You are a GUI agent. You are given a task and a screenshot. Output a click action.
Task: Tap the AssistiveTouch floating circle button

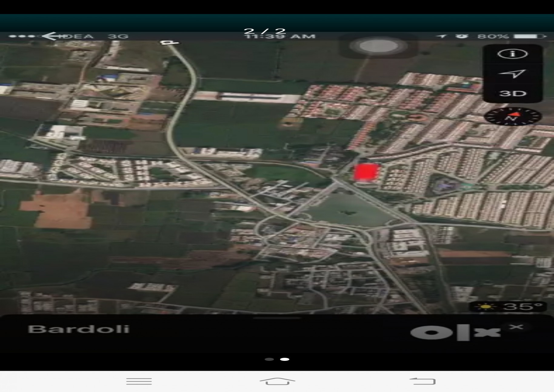click(x=378, y=46)
